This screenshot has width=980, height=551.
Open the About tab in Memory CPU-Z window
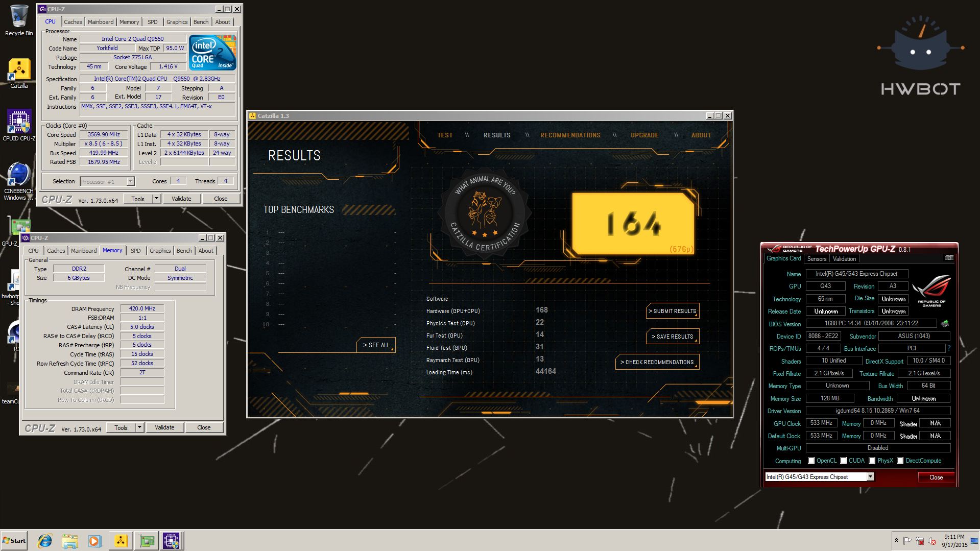206,251
